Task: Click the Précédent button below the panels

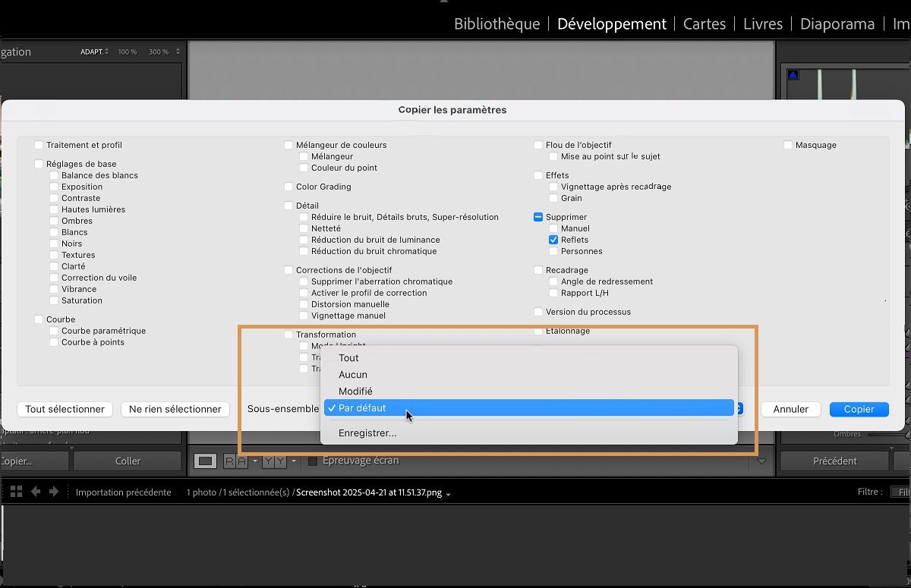Action: pyautogui.click(x=834, y=461)
